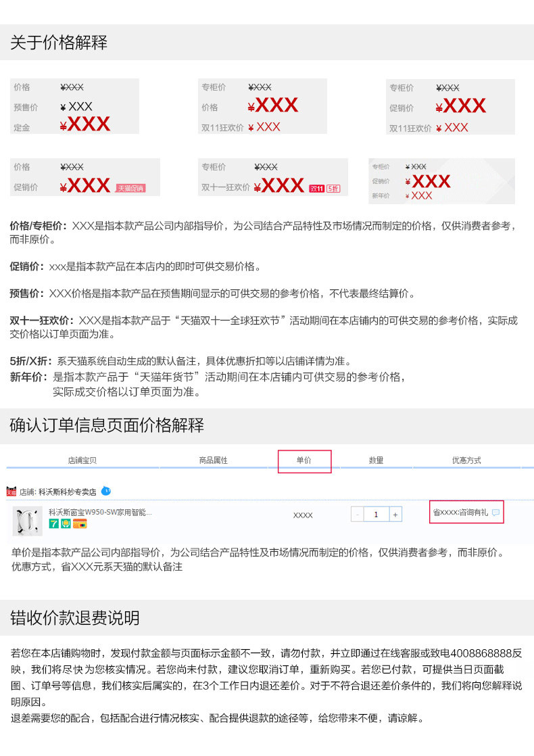Open the 科沃斯科妙专卖店 store link

[x=68, y=492]
